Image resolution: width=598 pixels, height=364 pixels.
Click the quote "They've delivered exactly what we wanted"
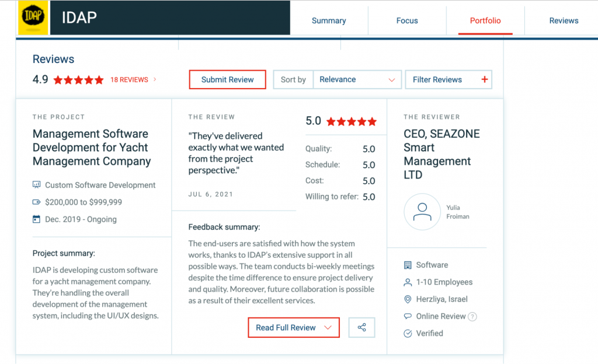coord(236,153)
